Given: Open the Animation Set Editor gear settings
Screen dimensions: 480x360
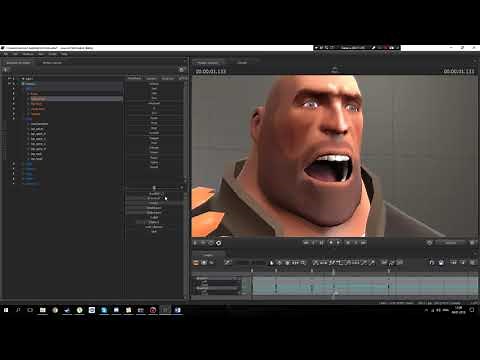Looking at the screenshot, I should point(181,70).
